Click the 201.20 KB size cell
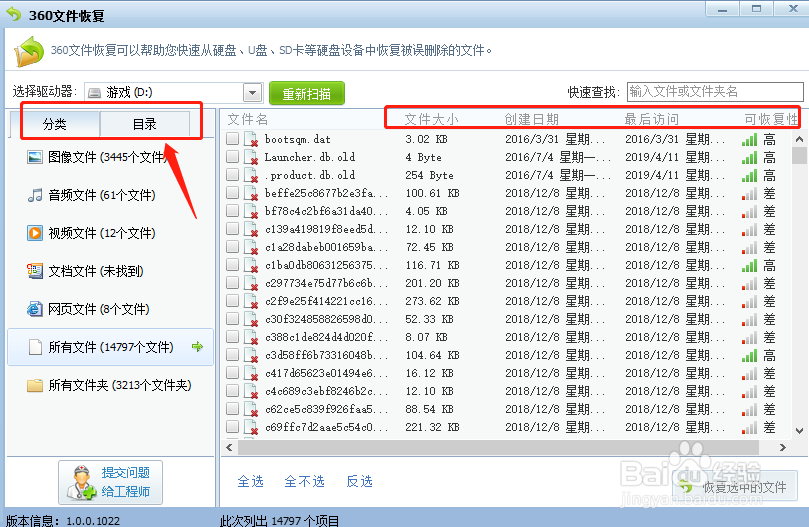Image resolution: width=809 pixels, height=527 pixels. pos(432,283)
